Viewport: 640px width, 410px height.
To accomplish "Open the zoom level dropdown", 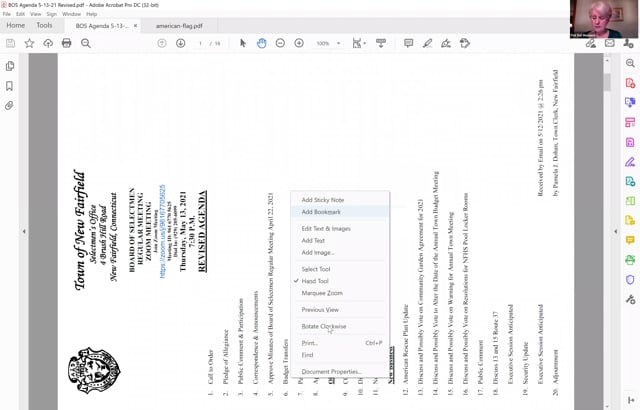I will [x=339, y=43].
